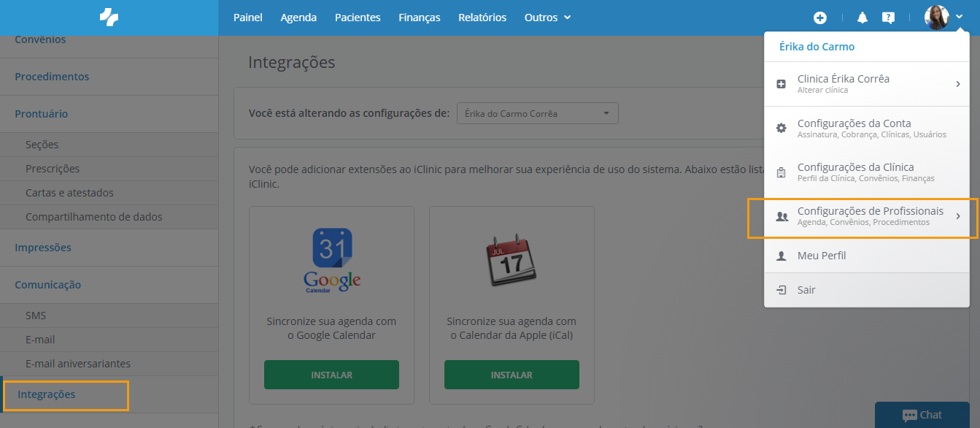Select Compartilhamento de dados in sidebar
Screen dimensions: 980x428
tap(94, 217)
